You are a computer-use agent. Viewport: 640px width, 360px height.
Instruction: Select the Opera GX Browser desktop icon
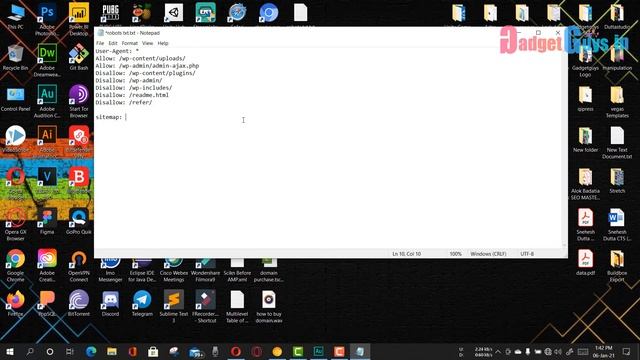point(16,224)
